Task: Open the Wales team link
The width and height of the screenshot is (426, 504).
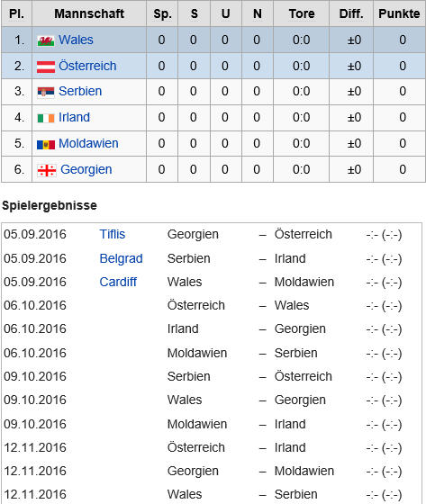Action: click(x=76, y=40)
